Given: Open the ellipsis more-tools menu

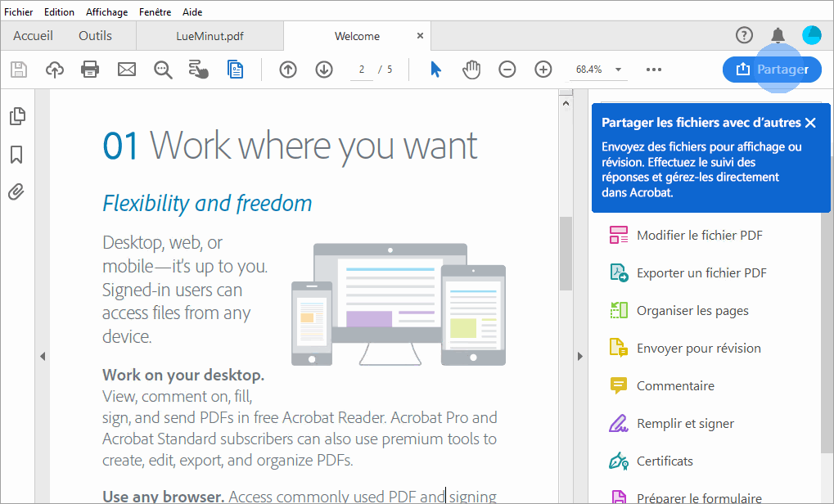Looking at the screenshot, I should coord(653,70).
